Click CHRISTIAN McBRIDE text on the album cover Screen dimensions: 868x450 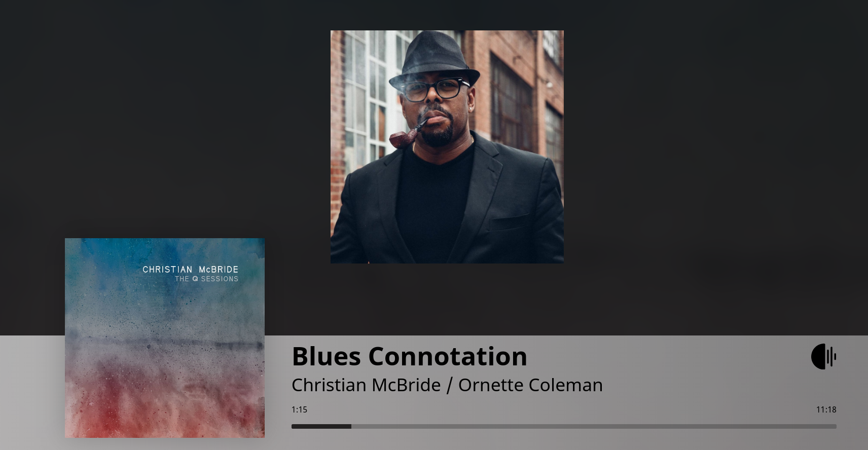(x=191, y=270)
